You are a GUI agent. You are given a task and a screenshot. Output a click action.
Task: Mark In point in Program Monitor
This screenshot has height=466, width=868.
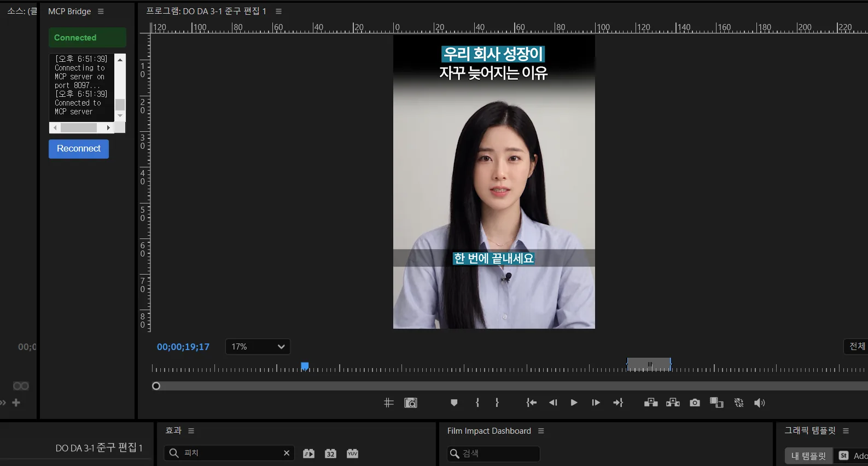pos(477,403)
